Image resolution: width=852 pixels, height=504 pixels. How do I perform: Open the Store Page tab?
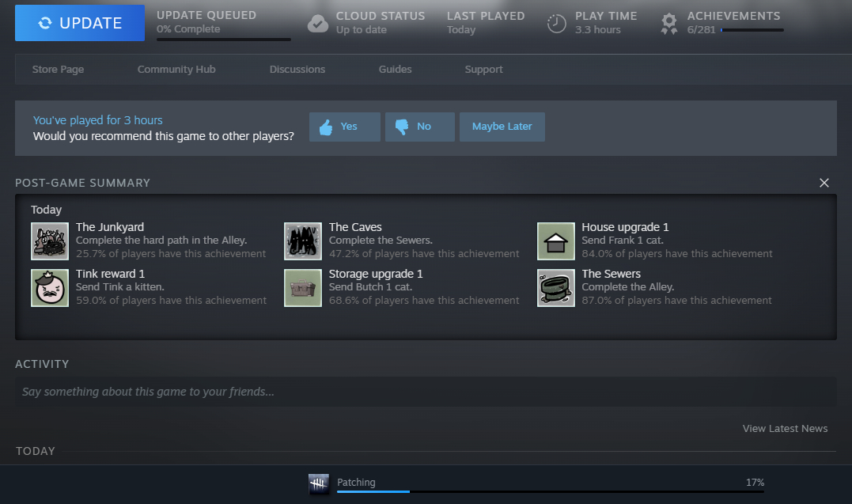(58, 70)
